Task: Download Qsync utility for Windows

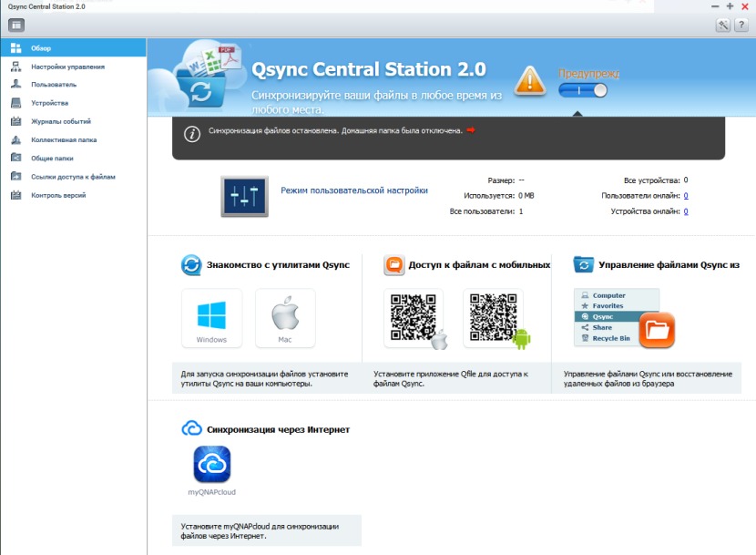Action: (211, 318)
